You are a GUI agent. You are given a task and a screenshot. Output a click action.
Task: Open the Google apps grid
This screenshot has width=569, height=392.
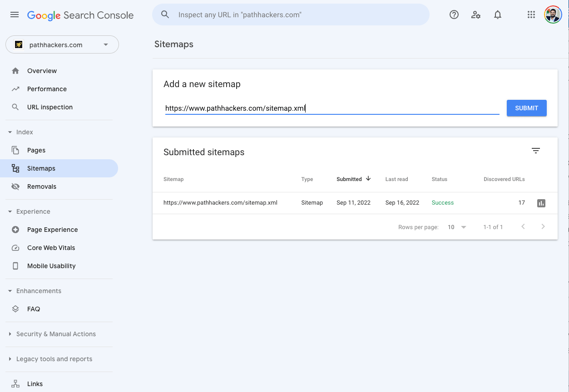[x=531, y=15]
